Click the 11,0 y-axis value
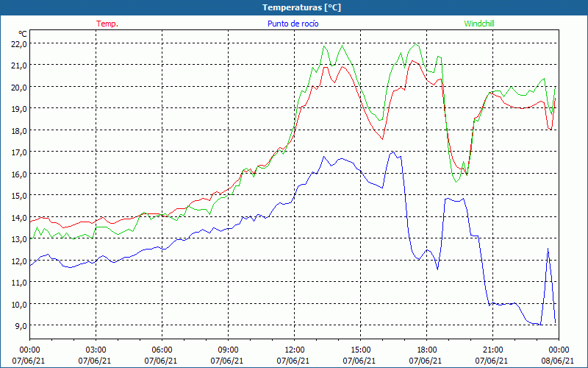Image resolution: width=588 pixels, height=368 pixels. coord(20,283)
